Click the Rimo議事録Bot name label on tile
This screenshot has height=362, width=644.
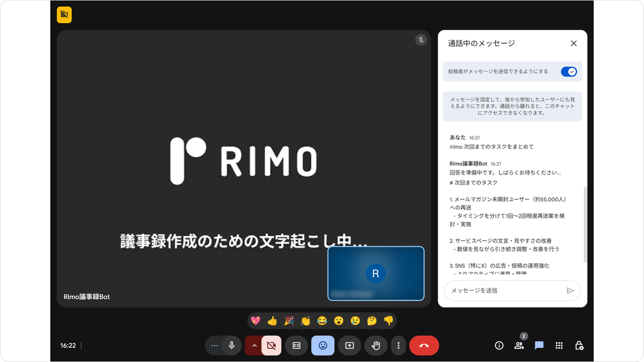point(87,297)
